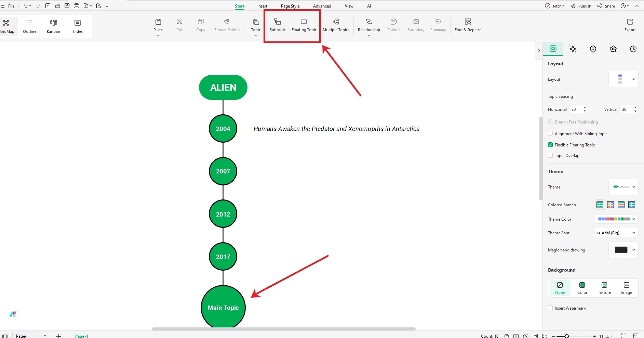644x338 pixels.
Task: Select the Main Topic node
Action: pyautogui.click(x=223, y=307)
